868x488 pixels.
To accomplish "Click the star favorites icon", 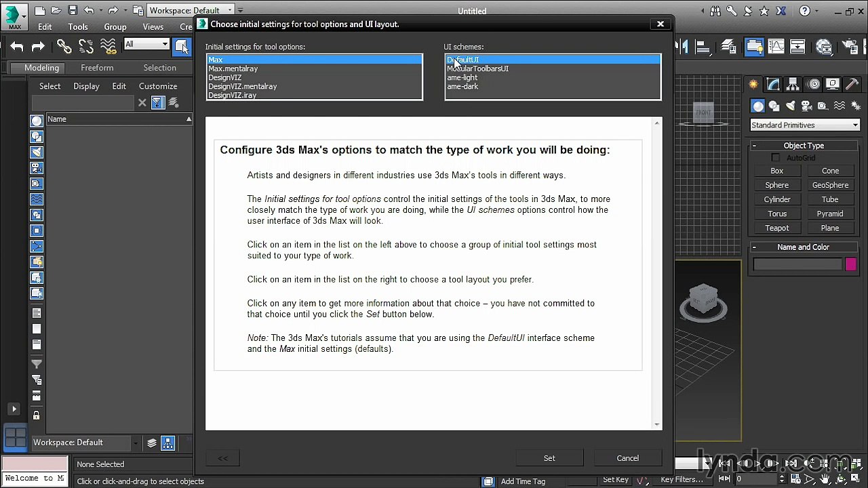I will pos(764,11).
